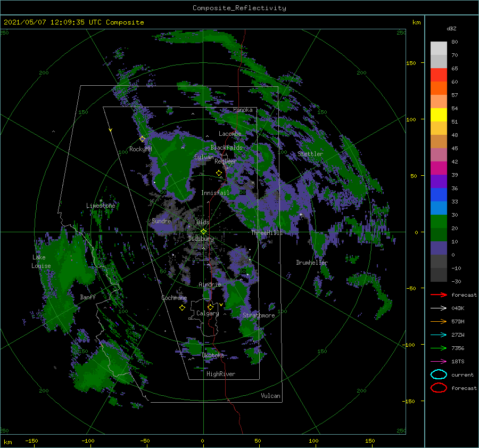
Task: Click the Vulcan label
Action: pyautogui.click(x=270, y=396)
